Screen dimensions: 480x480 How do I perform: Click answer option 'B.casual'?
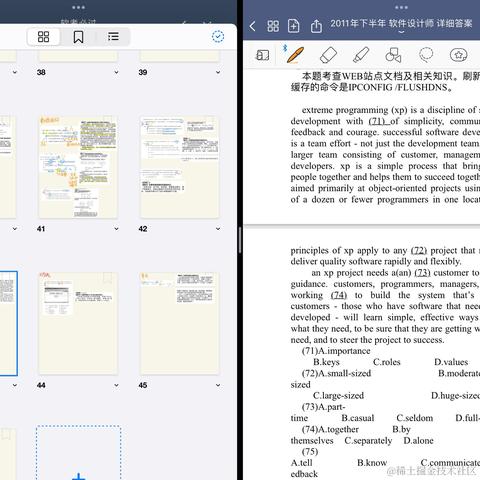coord(358,418)
